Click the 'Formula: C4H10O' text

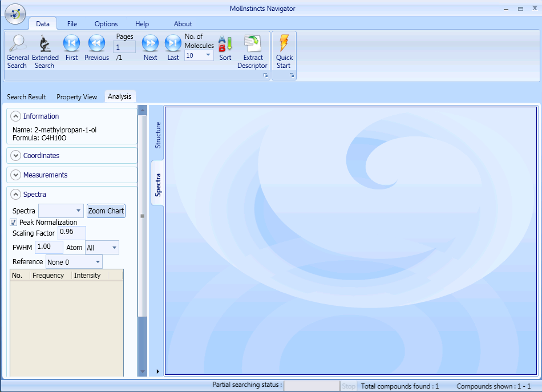[39, 138]
